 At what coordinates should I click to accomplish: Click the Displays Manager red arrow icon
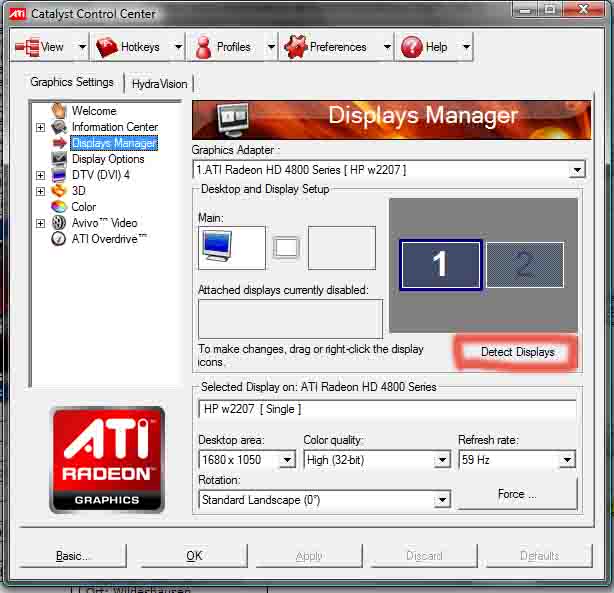(x=59, y=143)
